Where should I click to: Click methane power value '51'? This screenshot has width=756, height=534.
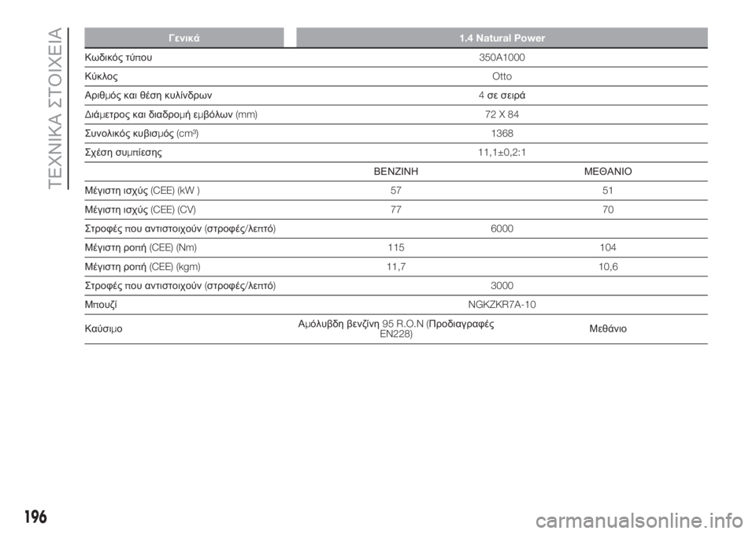point(608,191)
